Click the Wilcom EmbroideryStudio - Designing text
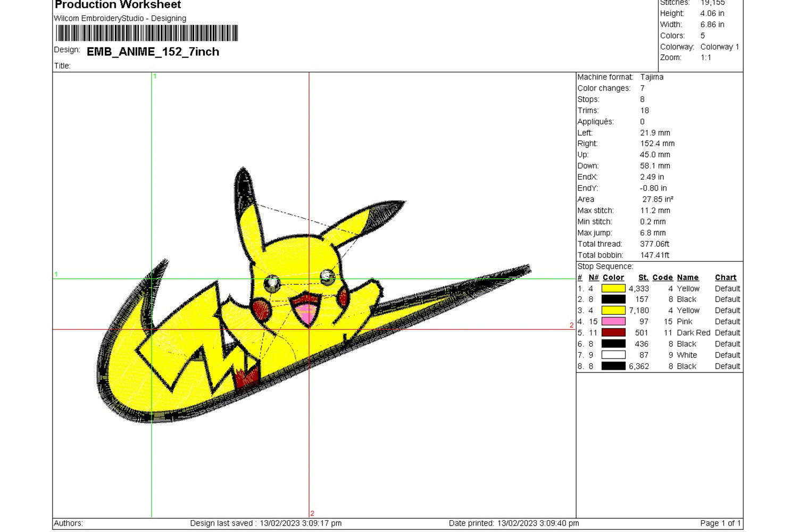Image resolution: width=799 pixels, height=532 pixels. point(120,18)
